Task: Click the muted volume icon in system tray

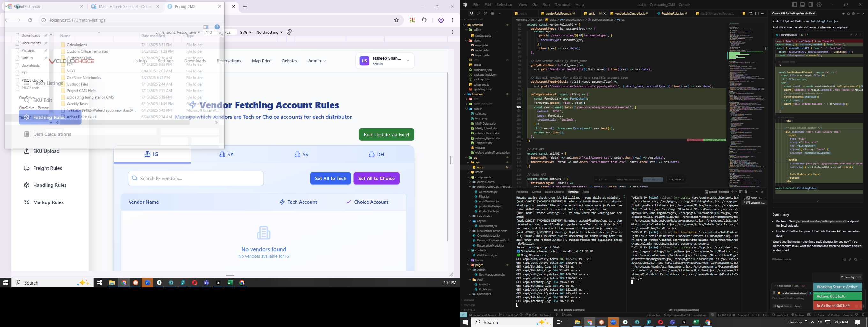Action: coord(819,322)
